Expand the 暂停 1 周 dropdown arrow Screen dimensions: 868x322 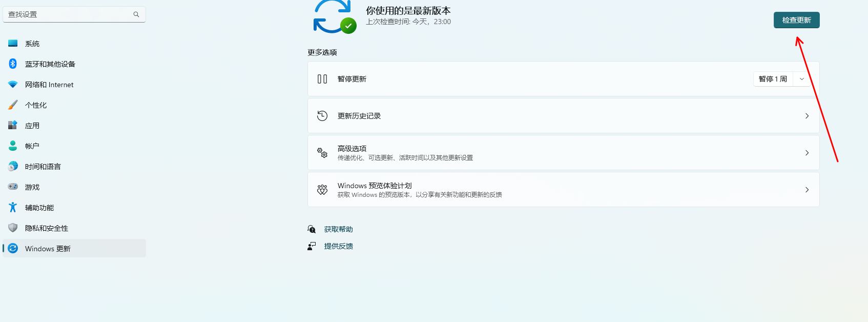[802, 79]
